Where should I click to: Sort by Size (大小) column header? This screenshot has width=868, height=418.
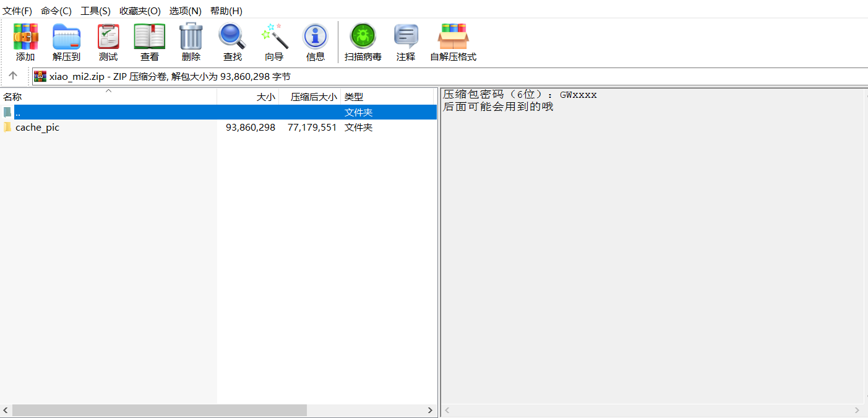[265, 97]
